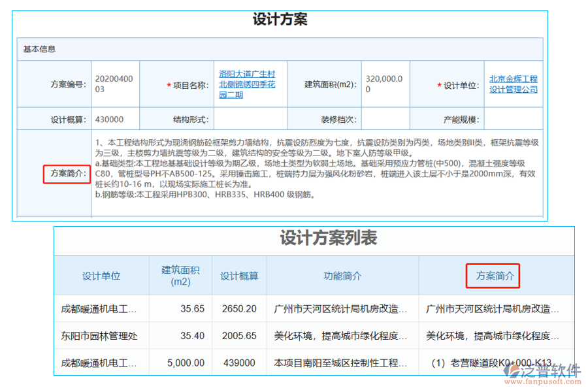
Task: Focus the empty 装修档次 input field
Action: pos(385,120)
